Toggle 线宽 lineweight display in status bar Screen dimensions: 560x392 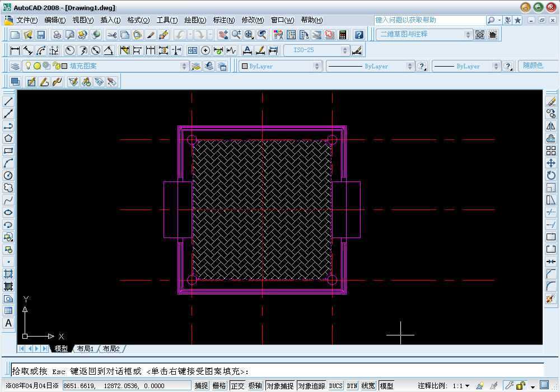click(x=368, y=386)
